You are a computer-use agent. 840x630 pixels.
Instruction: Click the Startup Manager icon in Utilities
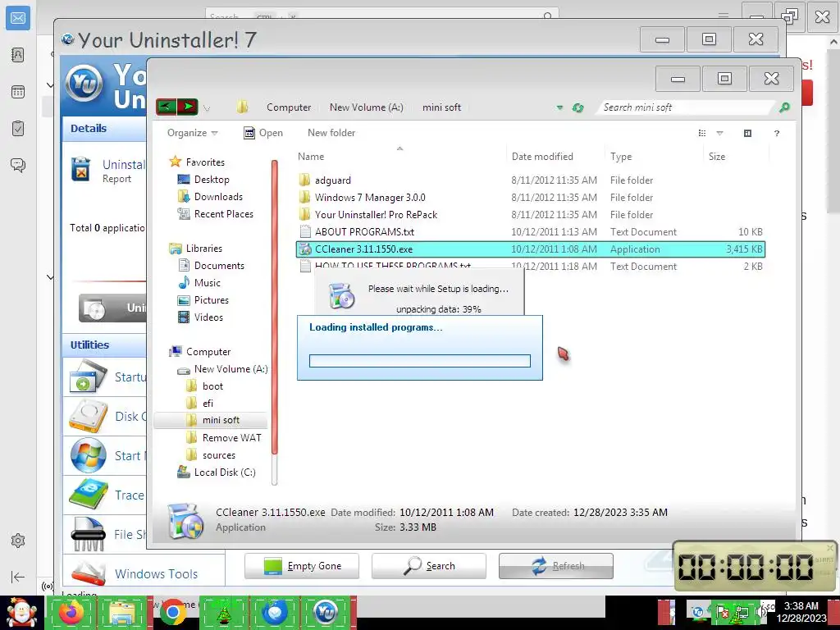[89, 377]
